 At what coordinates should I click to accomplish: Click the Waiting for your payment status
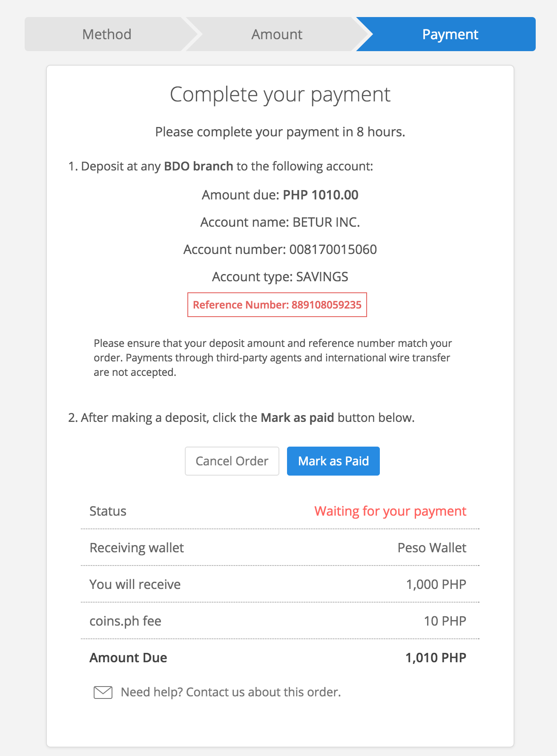(390, 511)
